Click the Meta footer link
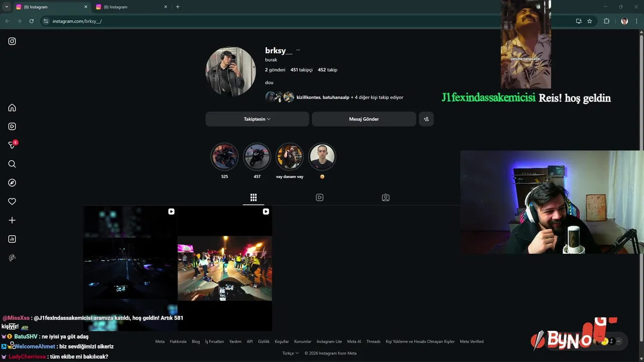The height and width of the screenshot is (362, 644). [160, 341]
